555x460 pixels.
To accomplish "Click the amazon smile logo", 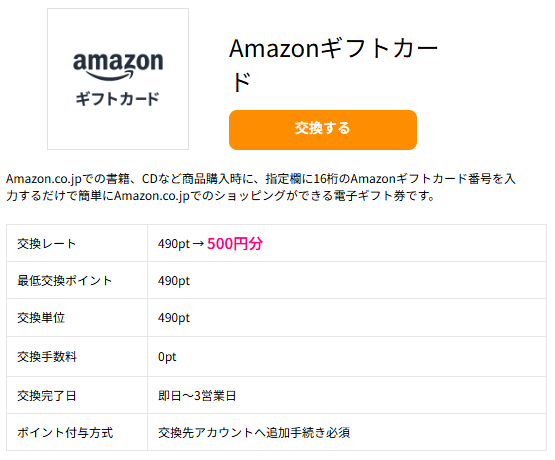I will click(x=118, y=66).
